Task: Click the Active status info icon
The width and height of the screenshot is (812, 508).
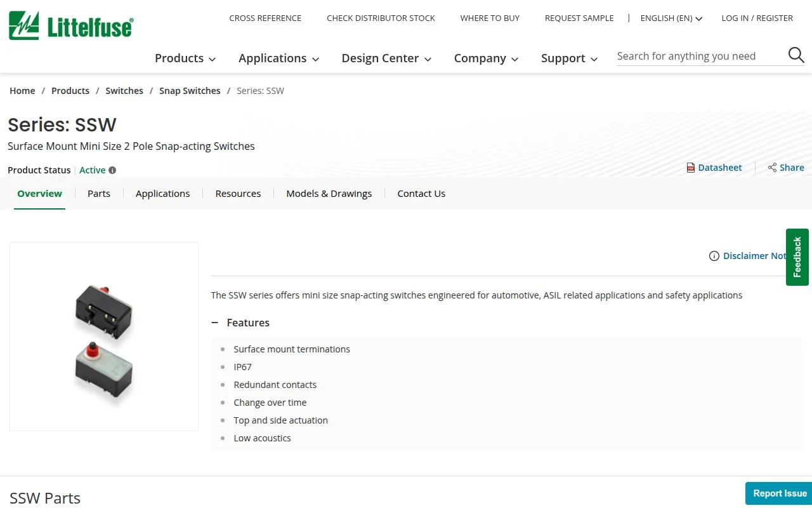Action: tap(112, 170)
